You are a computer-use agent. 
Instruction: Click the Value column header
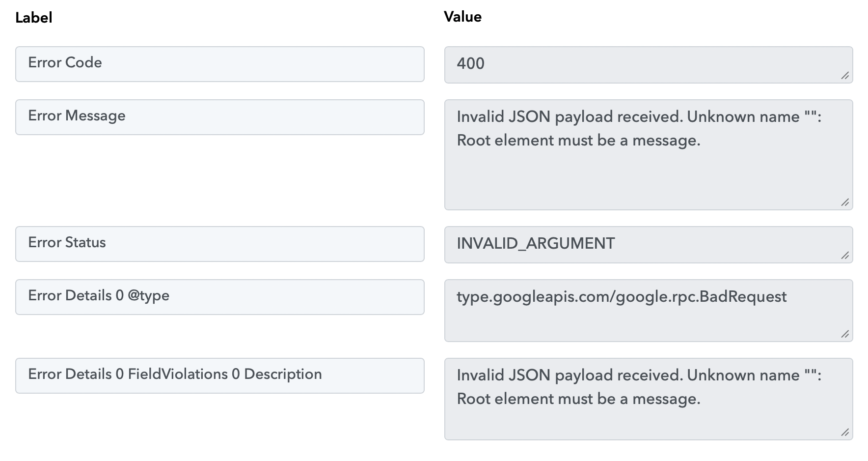coord(462,17)
